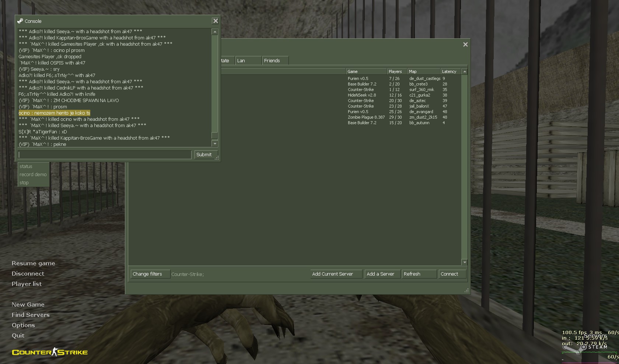Image resolution: width=619 pixels, height=364 pixels.
Task: Click the console command input field
Action: 105,155
